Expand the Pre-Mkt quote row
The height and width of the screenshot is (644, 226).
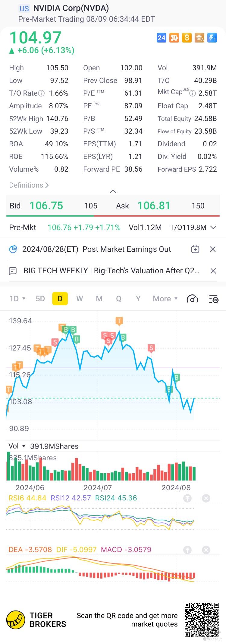click(x=213, y=227)
